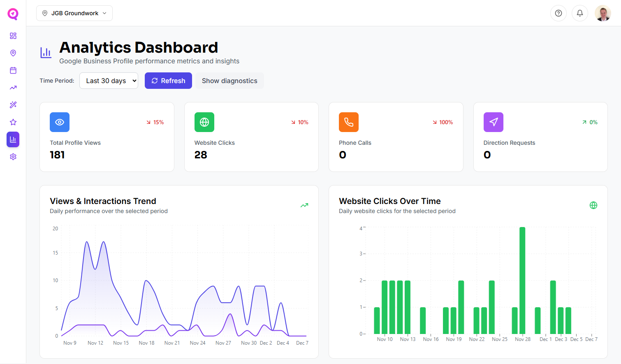Click the Quub logo in the top-left corner
621x364 pixels.
pos(13,14)
